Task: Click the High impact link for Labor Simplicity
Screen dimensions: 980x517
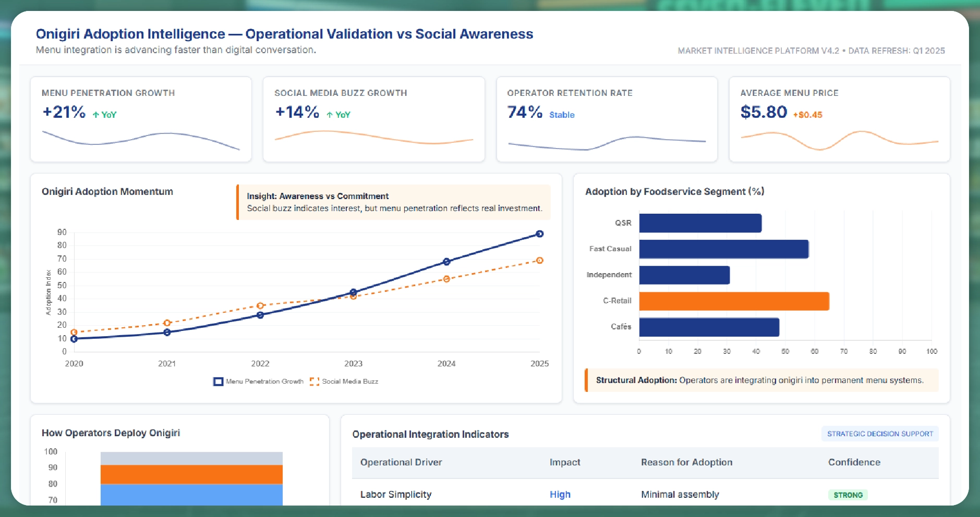Action: (560, 495)
